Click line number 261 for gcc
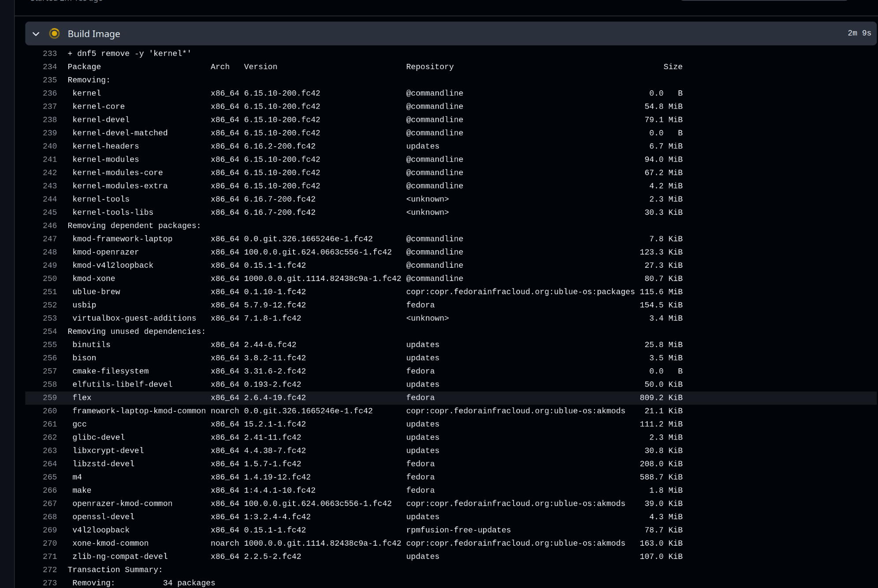 (x=50, y=424)
